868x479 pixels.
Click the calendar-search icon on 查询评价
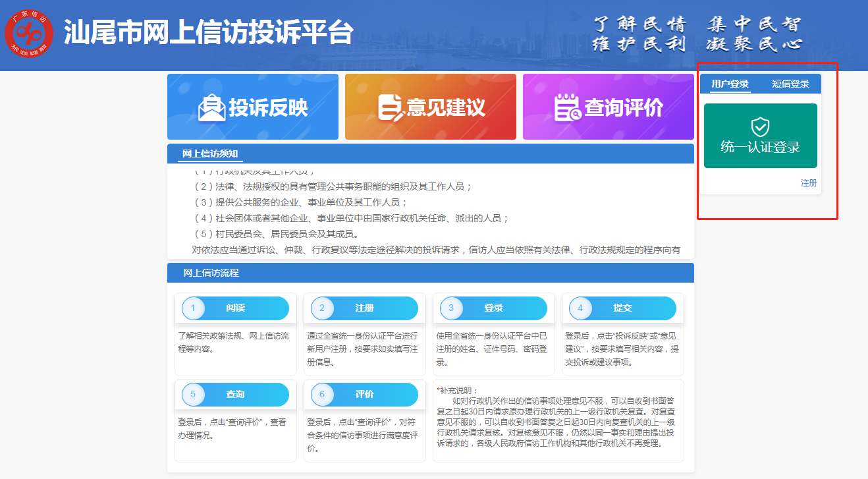point(568,107)
